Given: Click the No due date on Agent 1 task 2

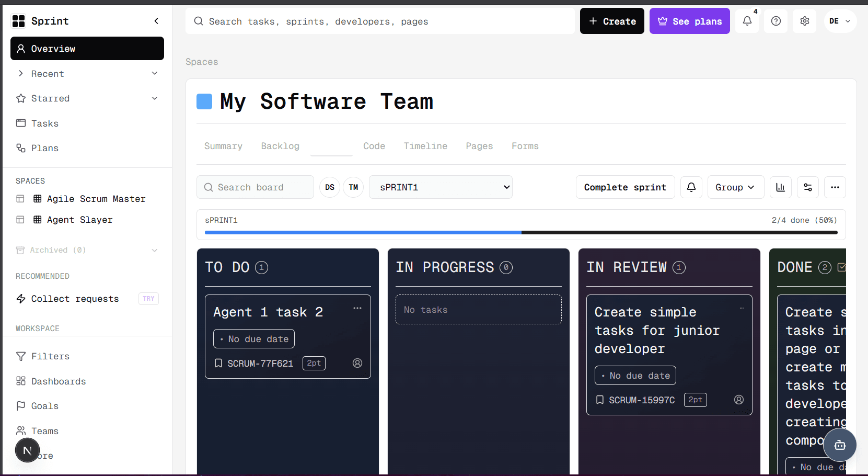Looking at the screenshot, I should pos(254,339).
